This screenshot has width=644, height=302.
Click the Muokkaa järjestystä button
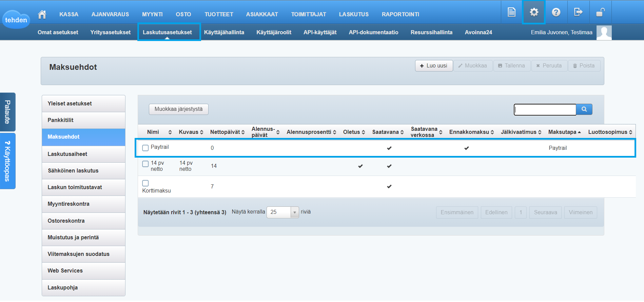coord(178,109)
